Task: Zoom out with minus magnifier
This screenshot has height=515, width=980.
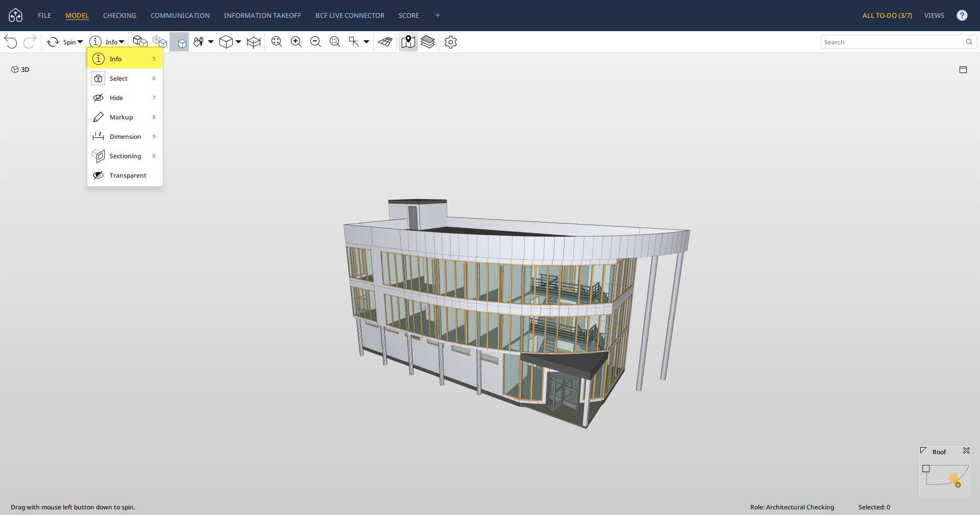Action: 315,42
